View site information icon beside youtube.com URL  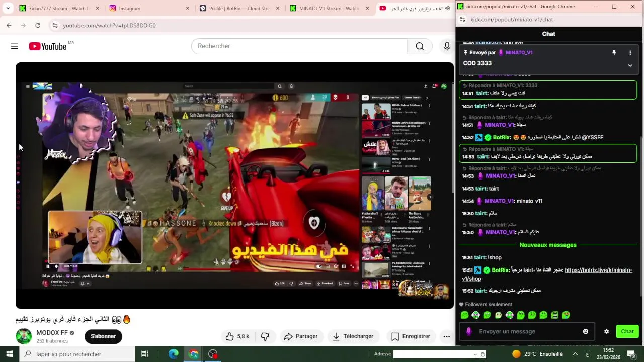click(x=54, y=25)
